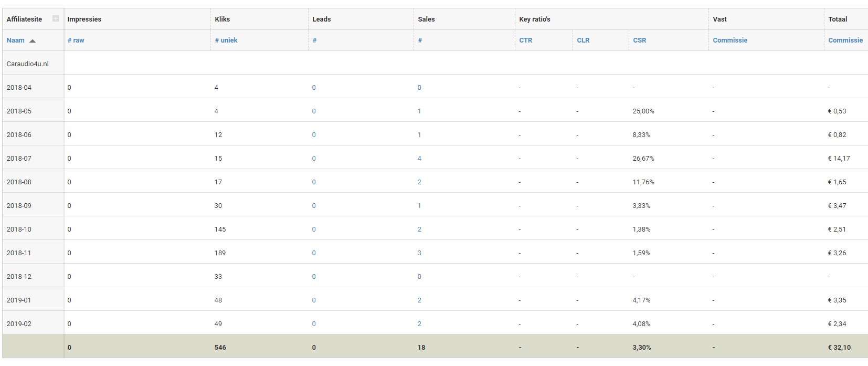Open leads value for 2018-05
This screenshot has height=366, width=868.
pos(314,111)
